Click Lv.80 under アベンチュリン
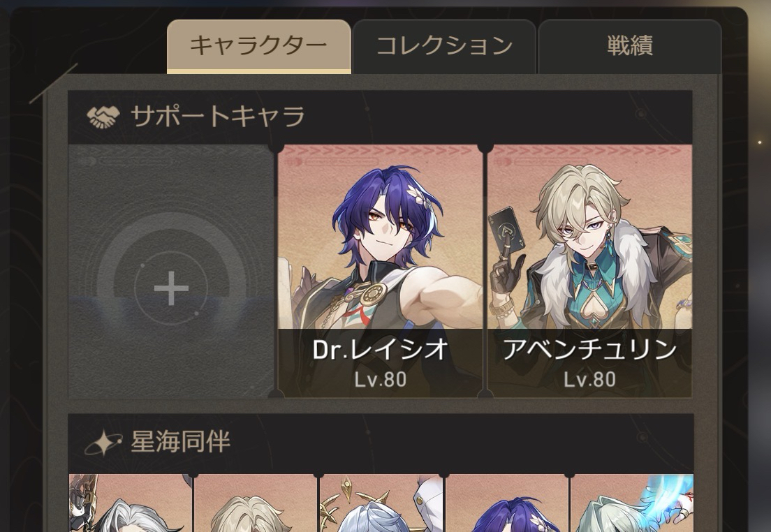The width and height of the screenshot is (771, 532). click(589, 380)
